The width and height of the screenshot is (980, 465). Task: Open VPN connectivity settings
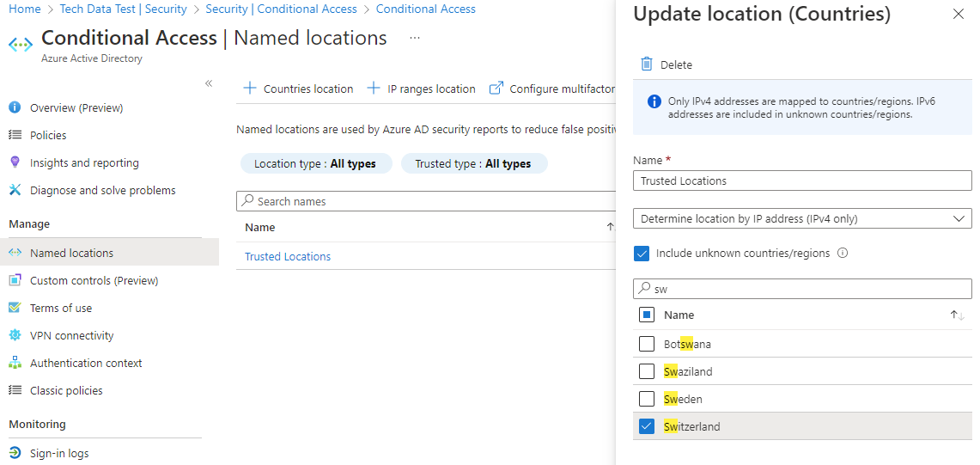(x=72, y=335)
